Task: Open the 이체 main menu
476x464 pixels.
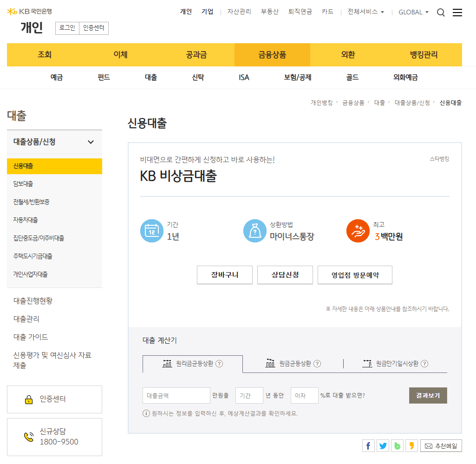Action: pyautogui.click(x=121, y=55)
